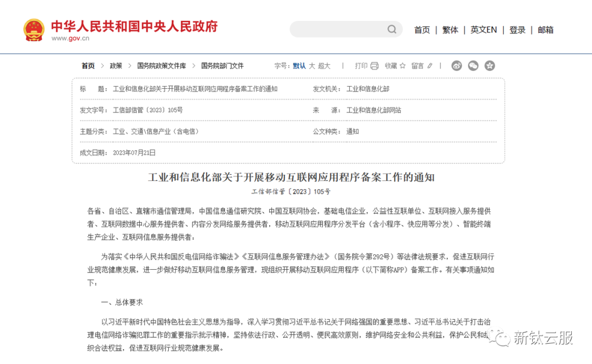This screenshot has height=364, width=592.
Task: Click the print icon beside 打印
Action: pyautogui.click(x=374, y=65)
